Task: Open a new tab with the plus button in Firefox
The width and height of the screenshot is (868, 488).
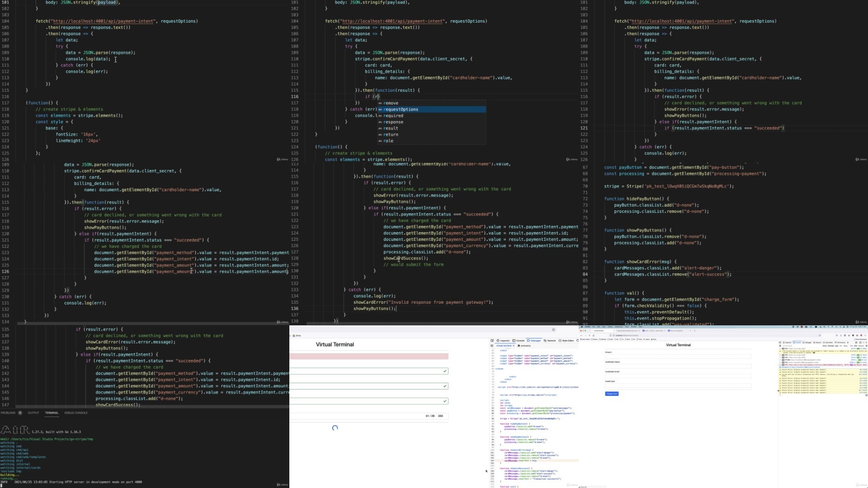Action: 694,331
